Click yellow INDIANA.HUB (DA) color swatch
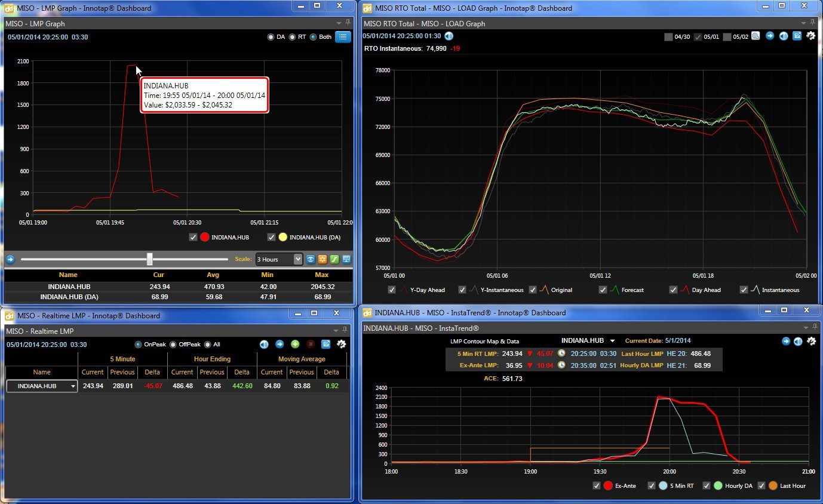The height and width of the screenshot is (504, 823). coord(283,237)
